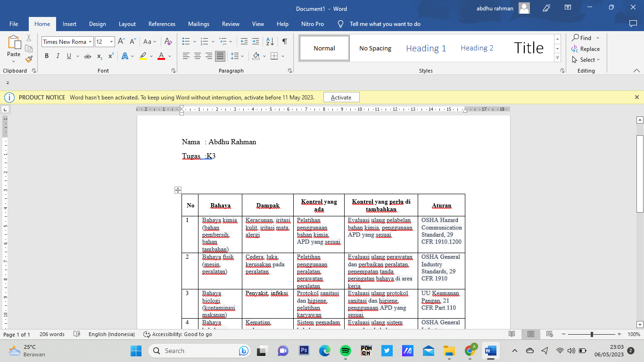This screenshot has height=362, width=644.
Task: Switch to Web Layout view
Action: click(x=549, y=334)
